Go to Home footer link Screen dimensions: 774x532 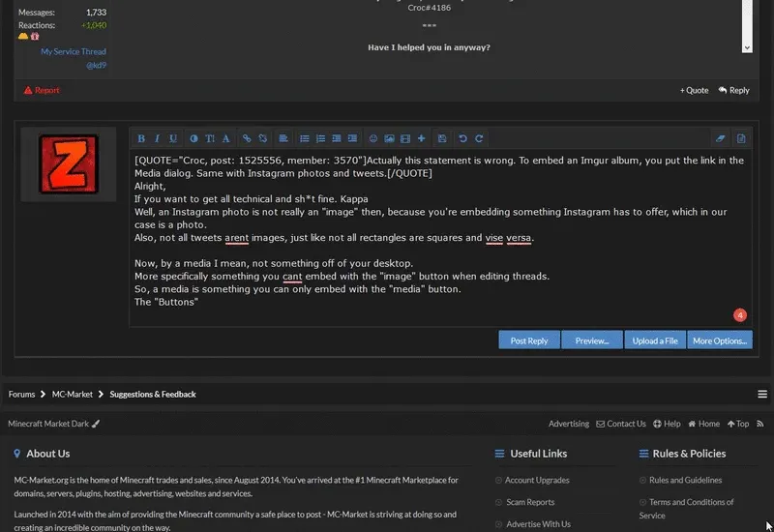[x=704, y=424]
